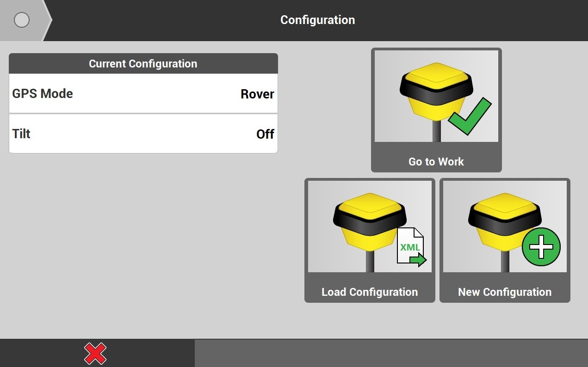Click the Current Configuration header

[x=143, y=64]
